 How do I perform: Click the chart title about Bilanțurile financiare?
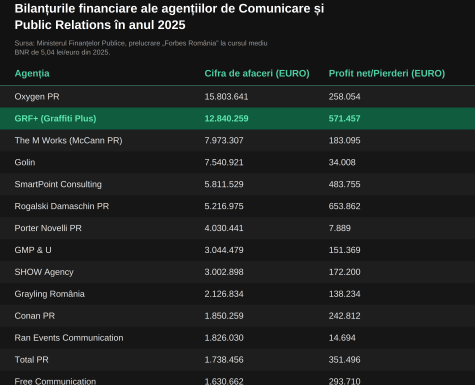[169, 17]
